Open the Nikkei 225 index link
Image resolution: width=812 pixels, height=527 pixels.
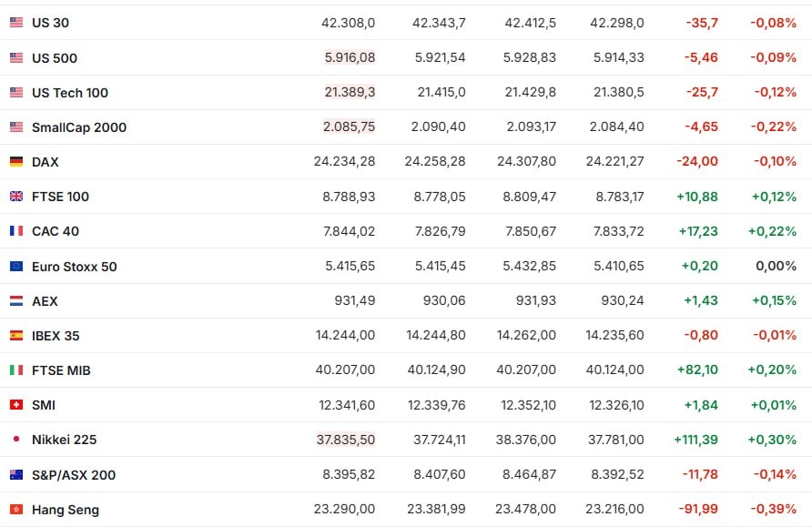(65, 440)
